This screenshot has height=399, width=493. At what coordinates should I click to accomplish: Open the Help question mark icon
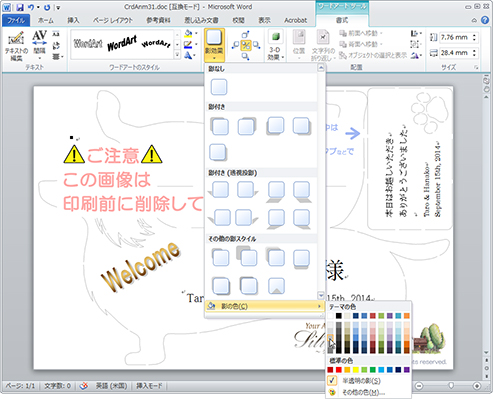485,20
